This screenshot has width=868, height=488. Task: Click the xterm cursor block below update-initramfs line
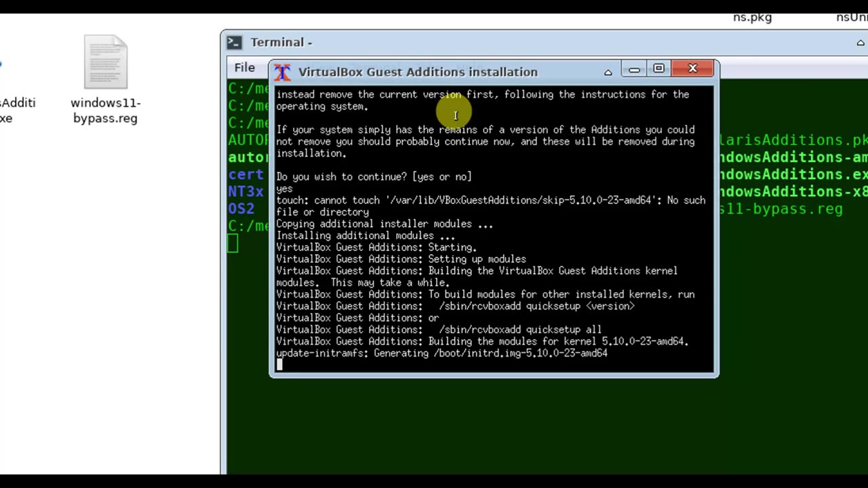pos(279,365)
